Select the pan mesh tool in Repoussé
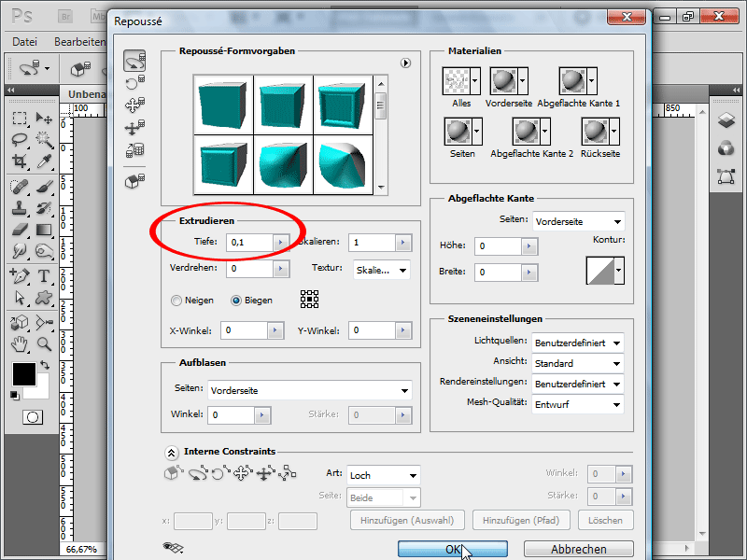747x560 pixels. (x=134, y=105)
